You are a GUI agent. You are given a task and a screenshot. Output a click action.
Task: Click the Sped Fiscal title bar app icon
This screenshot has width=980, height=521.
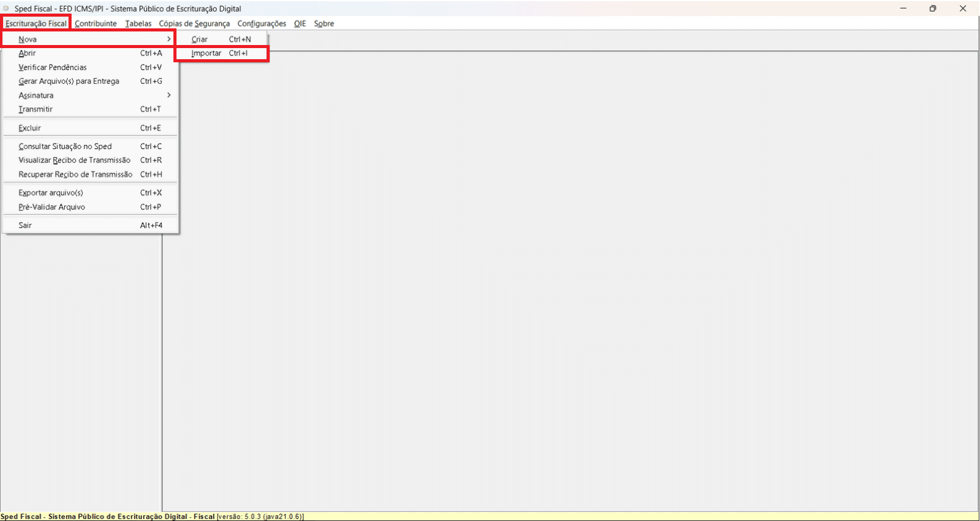[x=7, y=9]
